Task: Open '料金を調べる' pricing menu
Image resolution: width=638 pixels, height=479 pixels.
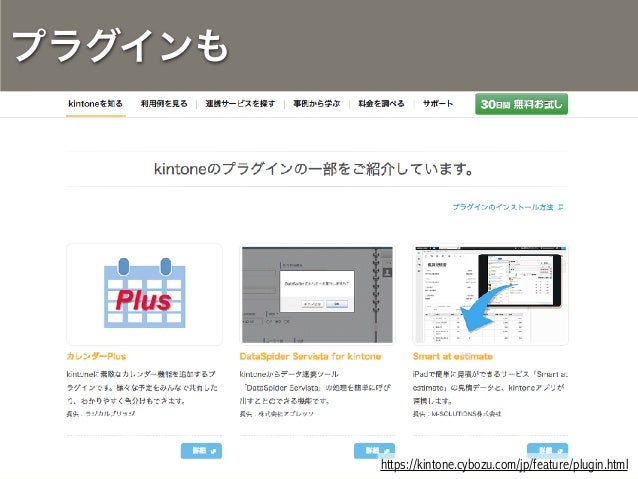Action: coord(381,104)
